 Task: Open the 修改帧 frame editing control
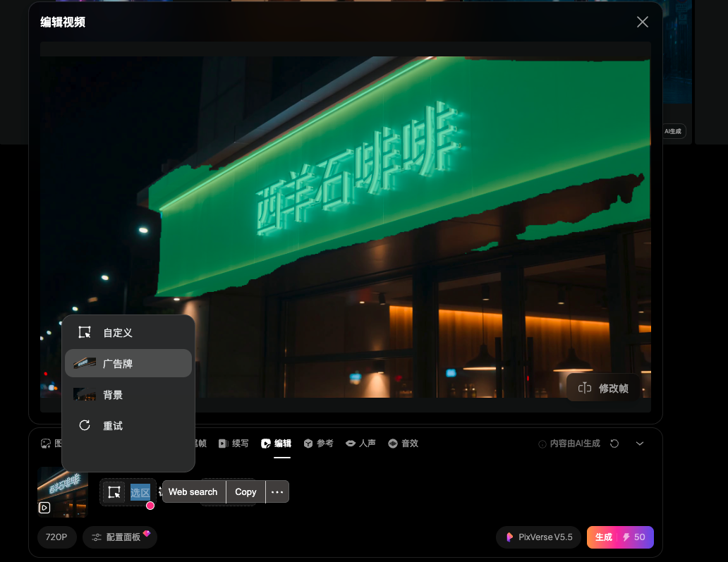[604, 387]
